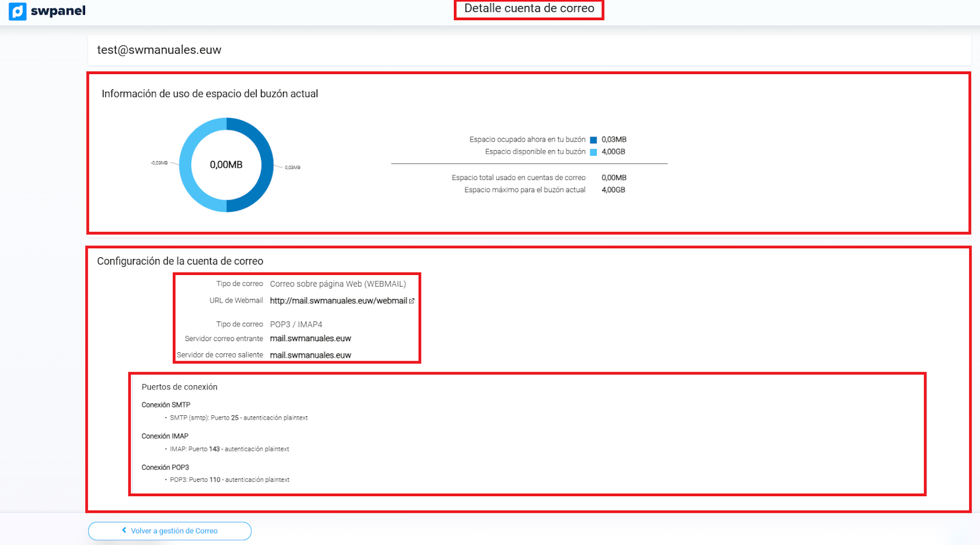The width and height of the screenshot is (980, 545).
Task: Select the incoming mail server value
Action: pos(311,339)
